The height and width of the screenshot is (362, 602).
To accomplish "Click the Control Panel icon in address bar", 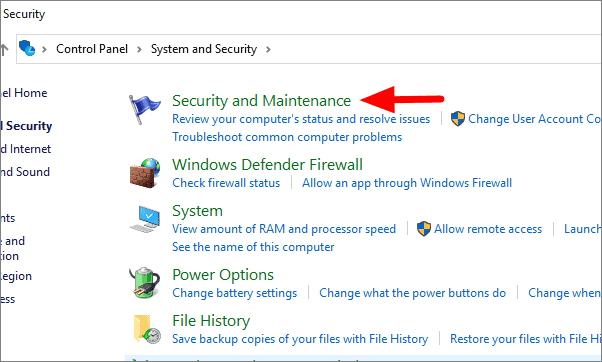I will coord(27,48).
